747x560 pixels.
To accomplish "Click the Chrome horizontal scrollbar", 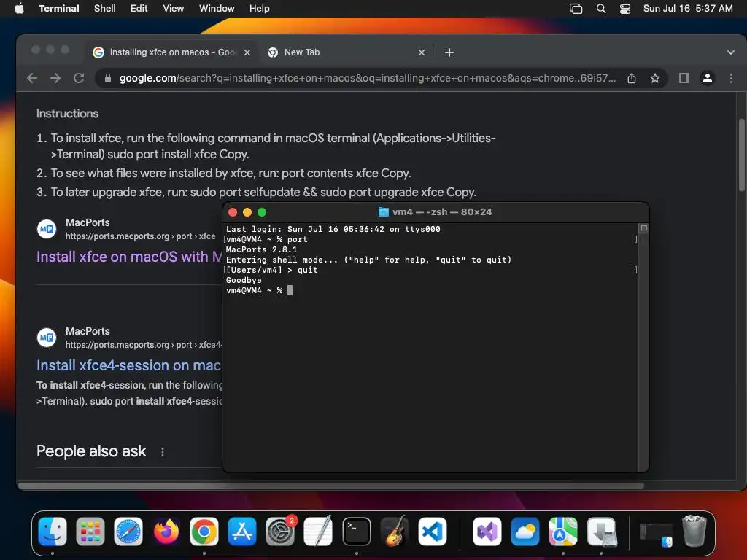I will [330, 485].
